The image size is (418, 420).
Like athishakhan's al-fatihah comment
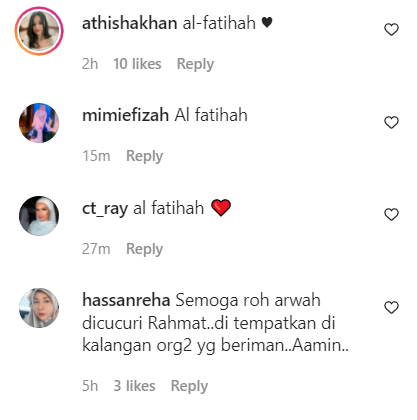(391, 30)
